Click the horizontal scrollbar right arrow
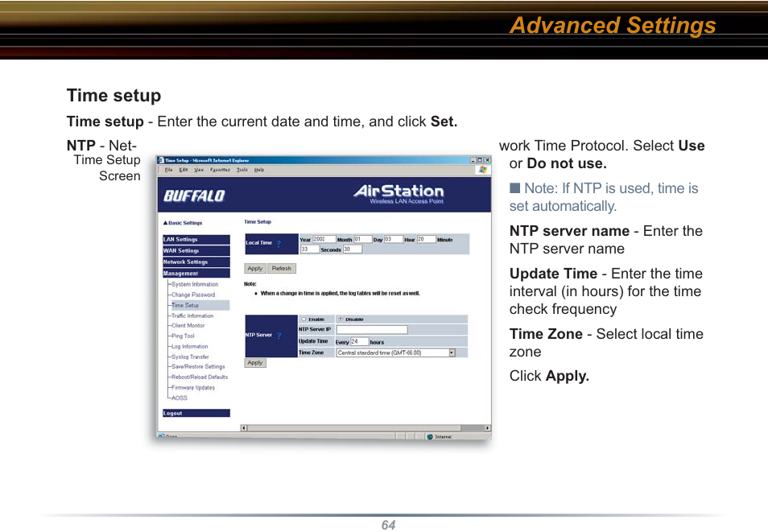Viewport: 768px width, 532px height. pos(487,428)
